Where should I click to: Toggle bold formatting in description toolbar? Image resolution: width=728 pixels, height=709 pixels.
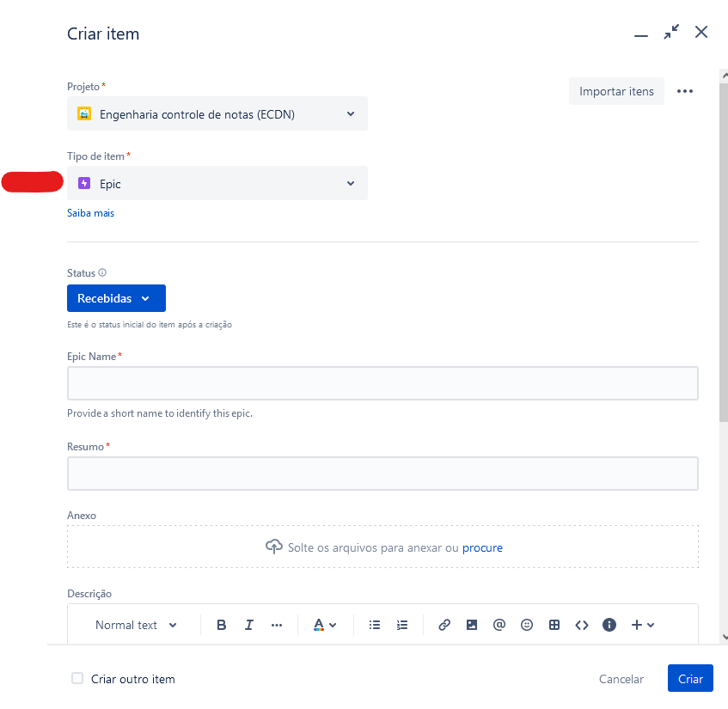tap(222, 625)
